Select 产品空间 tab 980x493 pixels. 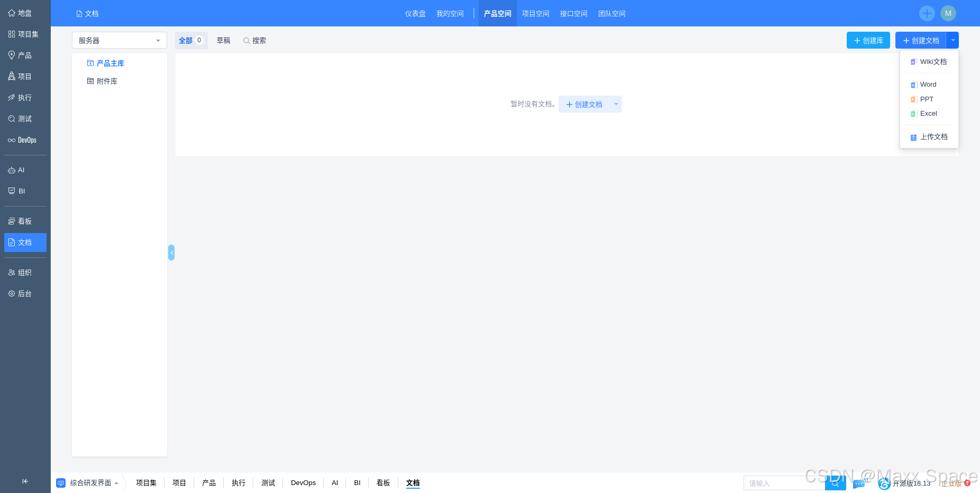(498, 14)
